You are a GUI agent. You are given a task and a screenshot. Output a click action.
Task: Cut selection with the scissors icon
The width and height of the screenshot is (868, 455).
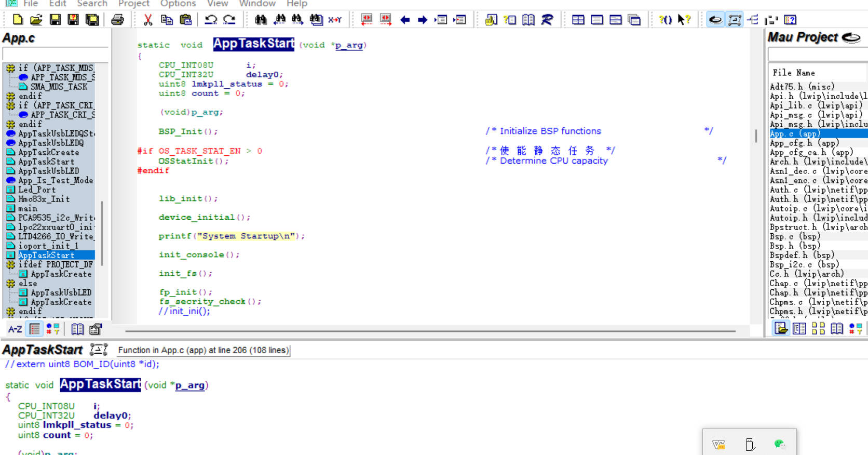coord(148,20)
